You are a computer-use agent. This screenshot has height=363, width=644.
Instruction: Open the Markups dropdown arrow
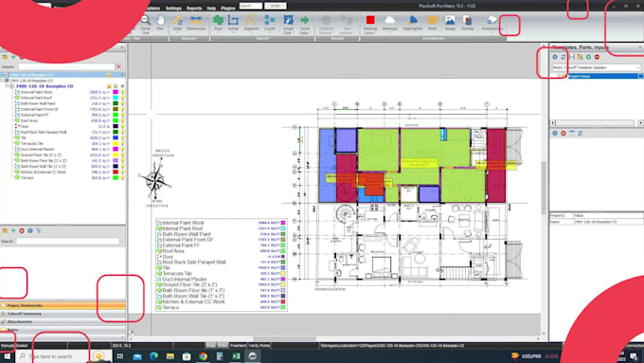coord(390,33)
